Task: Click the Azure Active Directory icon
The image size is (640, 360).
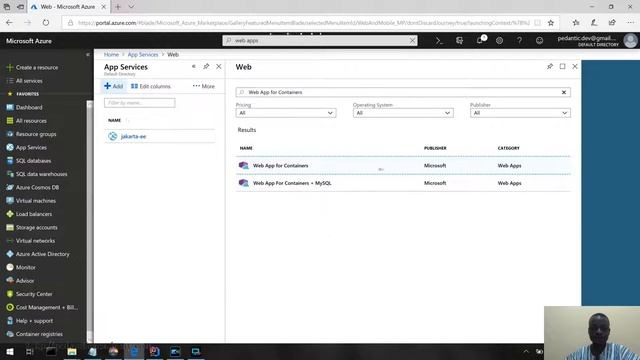Action: [x=10, y=254]
